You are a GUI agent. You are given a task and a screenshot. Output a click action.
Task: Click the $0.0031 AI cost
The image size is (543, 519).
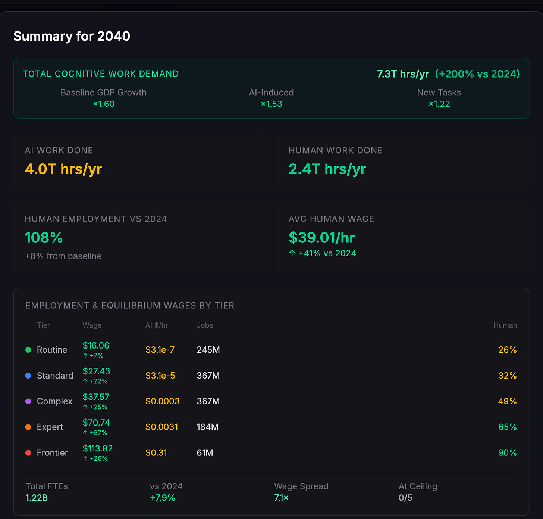click(161, 427)
